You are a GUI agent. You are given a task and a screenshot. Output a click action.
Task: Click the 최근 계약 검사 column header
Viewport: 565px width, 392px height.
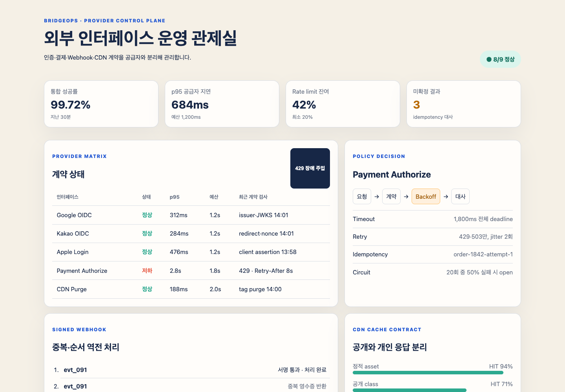point(253,197)
